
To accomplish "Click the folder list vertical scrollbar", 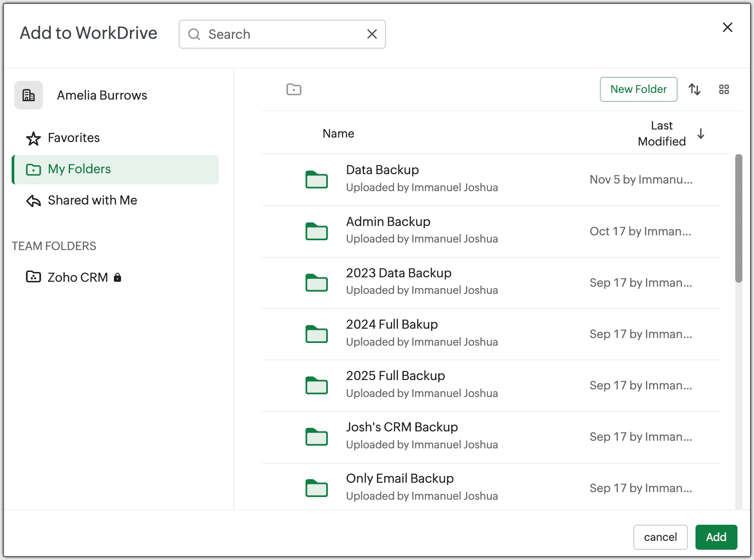I will (739, 218).
